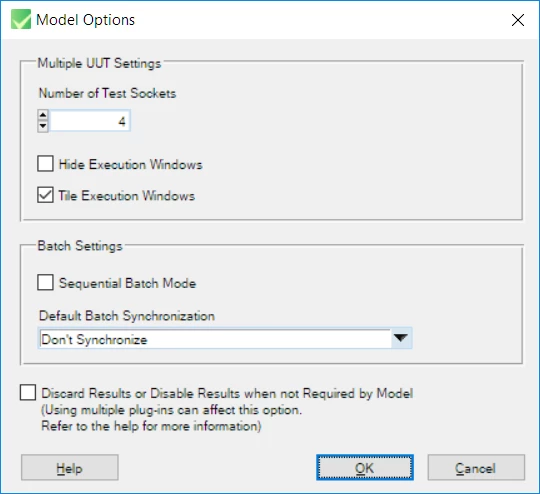Open the Don't Synchronize combo box

coord(225,338)
